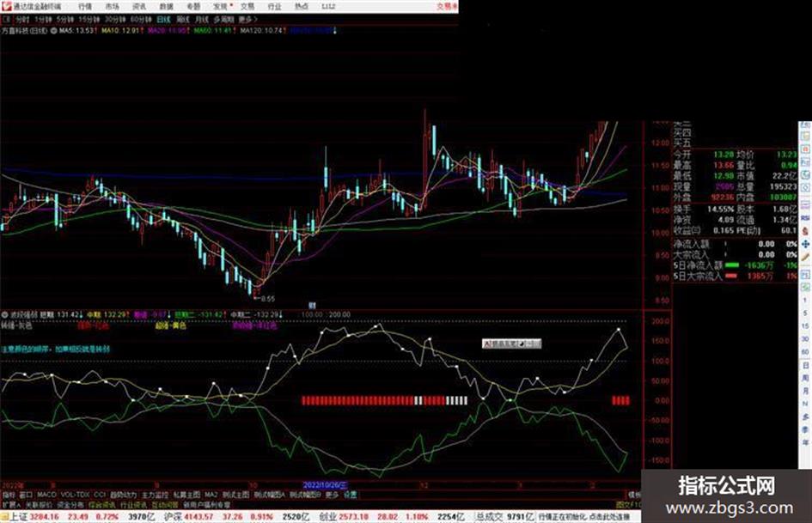Select the 5-minute period button in right sidebar

pyautogui.click(x=805, y=313)
